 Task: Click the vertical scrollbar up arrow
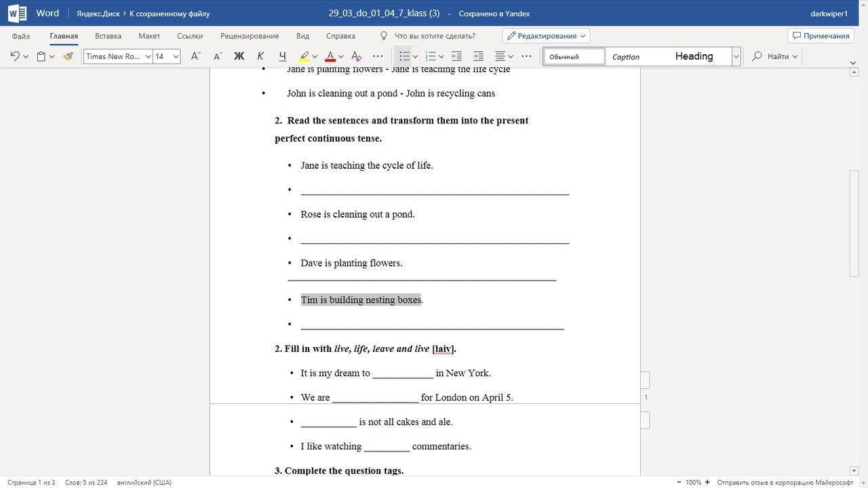[854, 72]
